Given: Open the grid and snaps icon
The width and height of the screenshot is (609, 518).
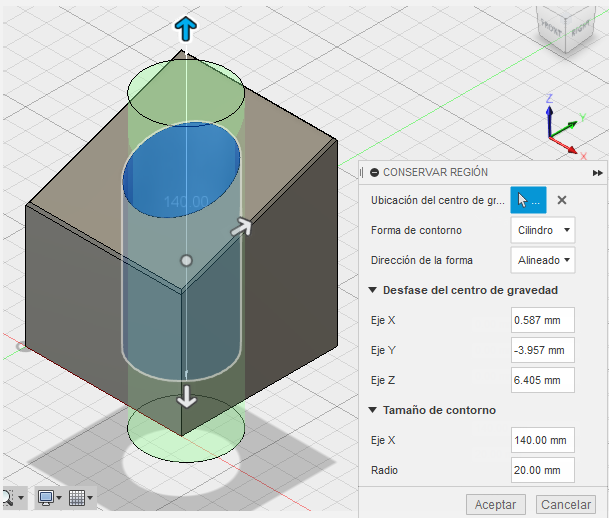Looking at the screenshot, I should (77, 497).
